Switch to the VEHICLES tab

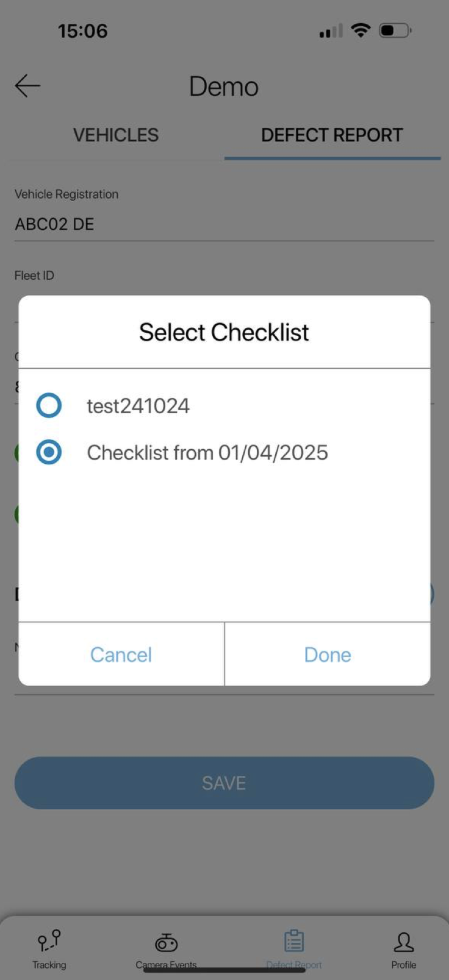tap(115, 135)
